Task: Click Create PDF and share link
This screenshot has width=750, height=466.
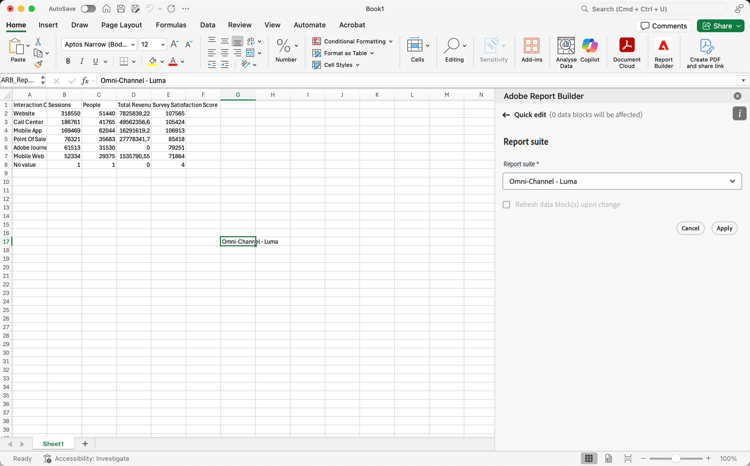Action: tap(706, 52)
